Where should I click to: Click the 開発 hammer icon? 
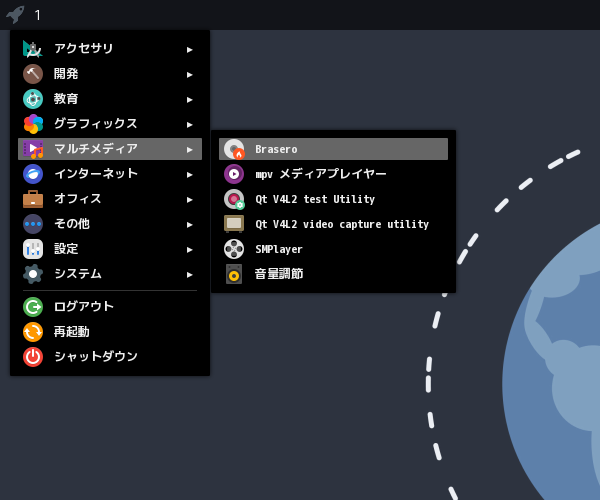point(33,74)
